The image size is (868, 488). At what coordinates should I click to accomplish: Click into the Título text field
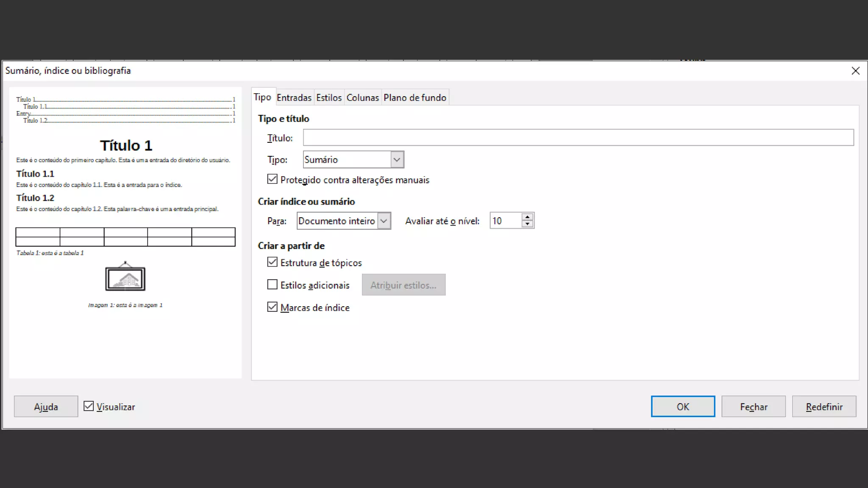(578, 138)
